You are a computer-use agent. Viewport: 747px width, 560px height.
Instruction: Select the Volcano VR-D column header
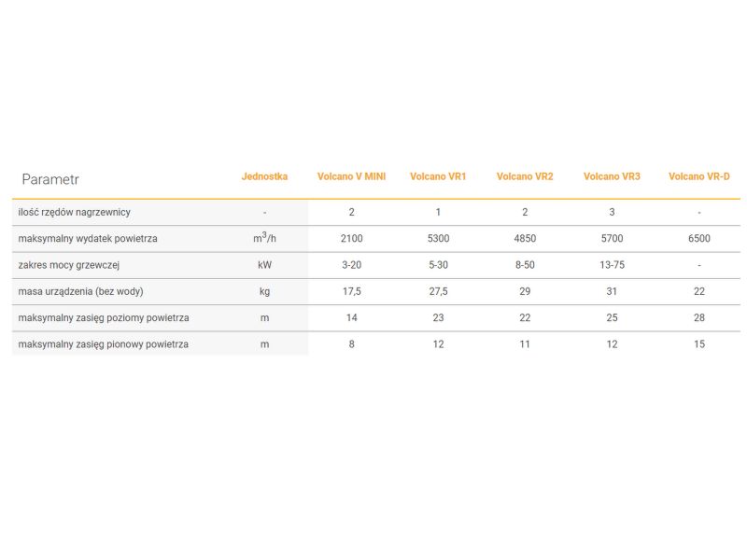pos(698,176)
